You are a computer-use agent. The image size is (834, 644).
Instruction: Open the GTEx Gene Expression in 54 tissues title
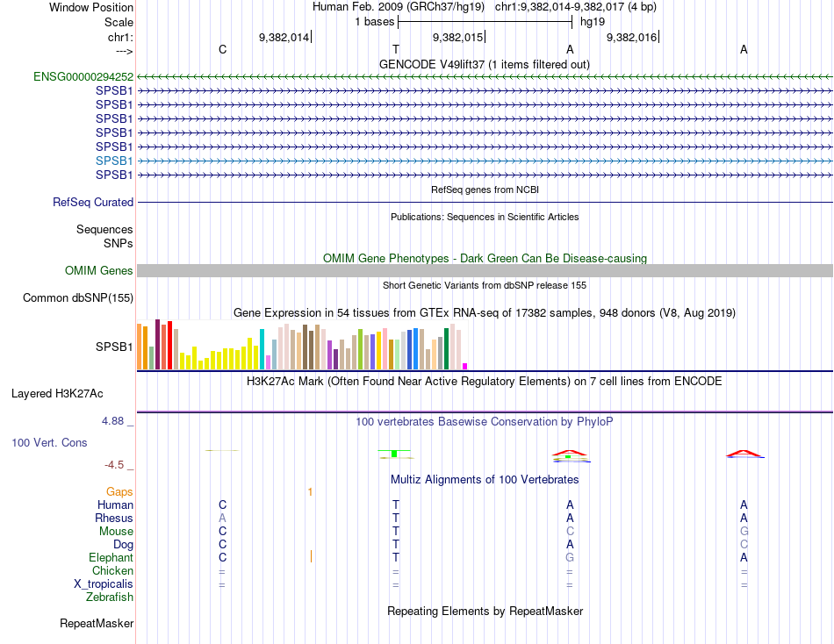tap(485, 312)
